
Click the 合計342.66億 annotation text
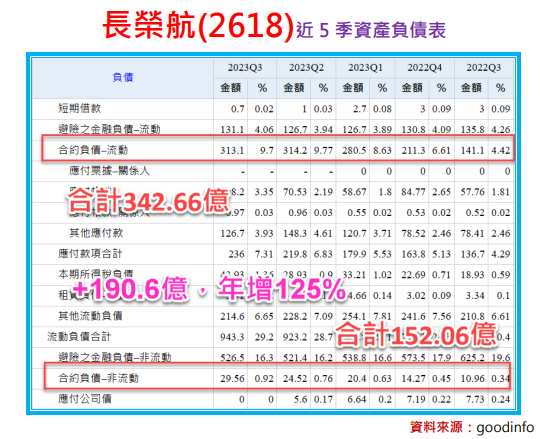click(x=149, y=201)
